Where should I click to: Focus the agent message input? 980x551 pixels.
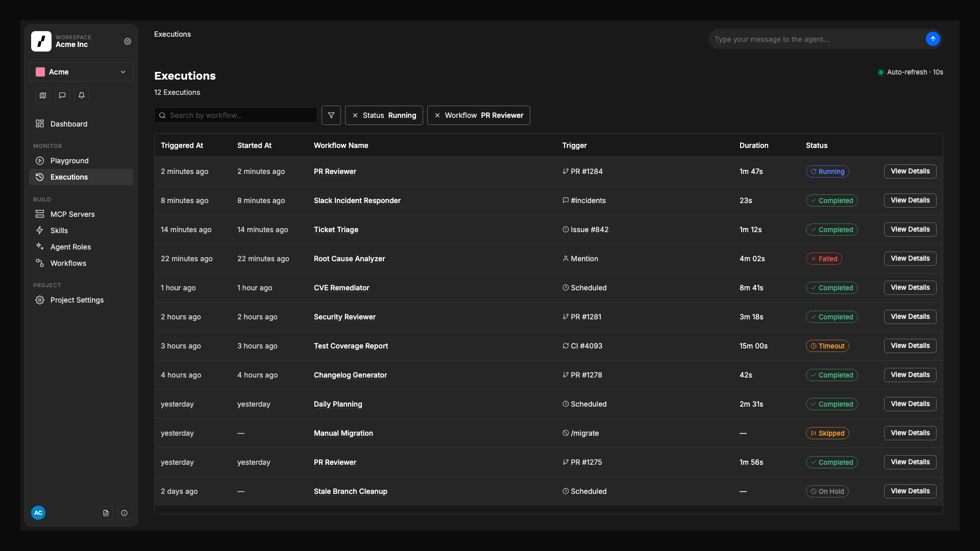pyautogui.click(x=817, y=39)
